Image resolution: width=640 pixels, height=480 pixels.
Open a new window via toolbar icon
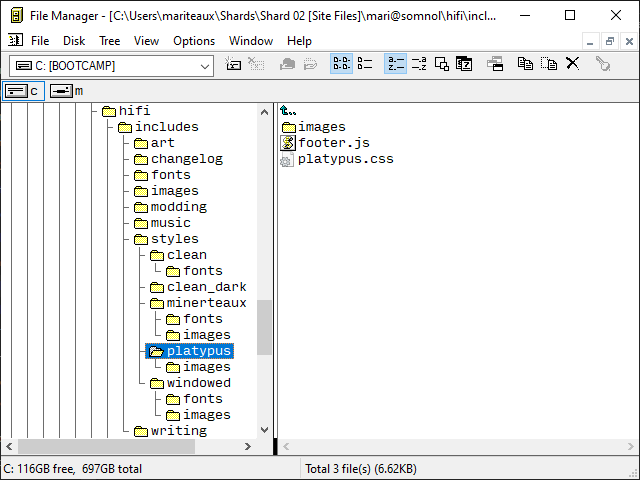[495, 64]
